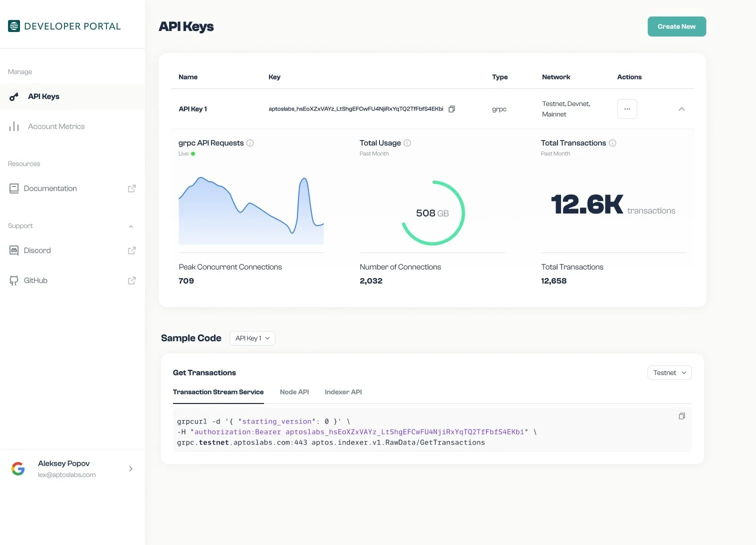Click info icon next to Total Usage
Image resolution: width=756 pixels, height=545 pixels.
click(x=407, y=143)
